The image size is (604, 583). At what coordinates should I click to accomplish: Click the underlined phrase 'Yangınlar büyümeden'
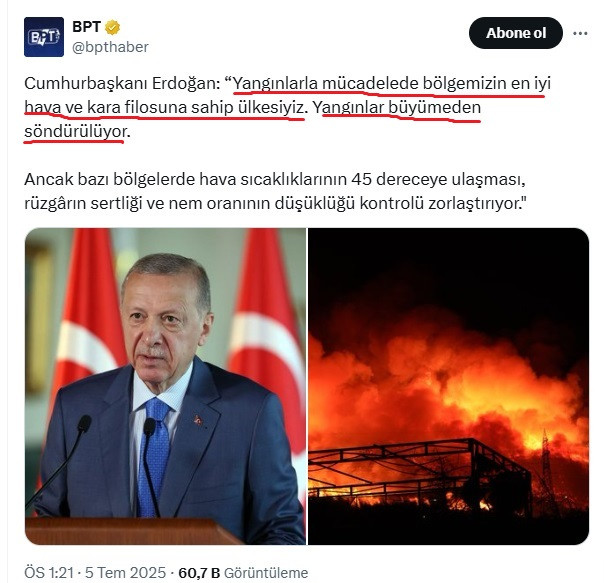(x=397, y=108)
